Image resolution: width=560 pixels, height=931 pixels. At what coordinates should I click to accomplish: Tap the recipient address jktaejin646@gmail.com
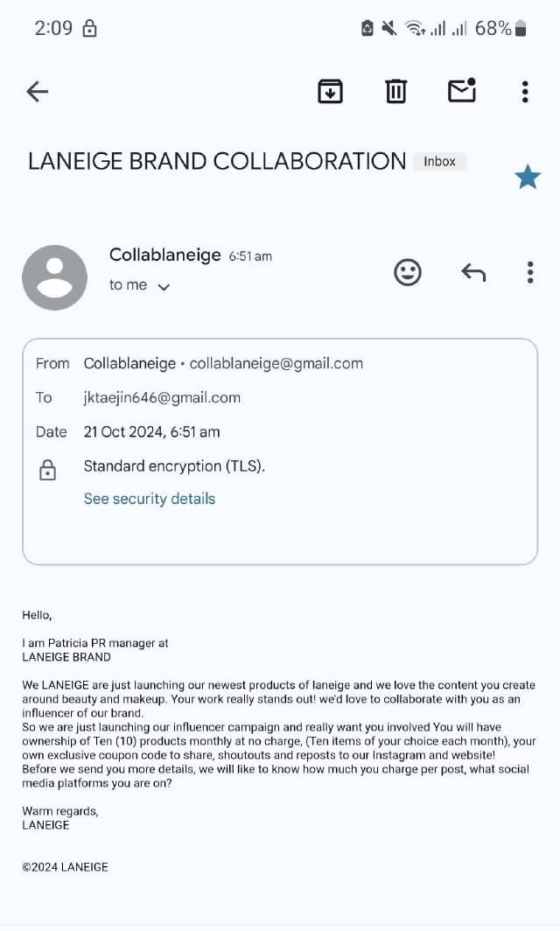(x=162, y=397)
